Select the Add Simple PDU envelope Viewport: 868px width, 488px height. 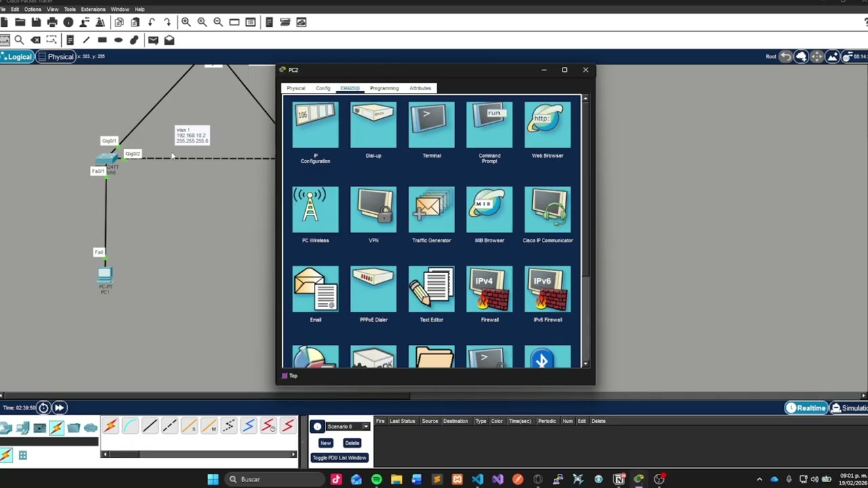click(153, 40)
